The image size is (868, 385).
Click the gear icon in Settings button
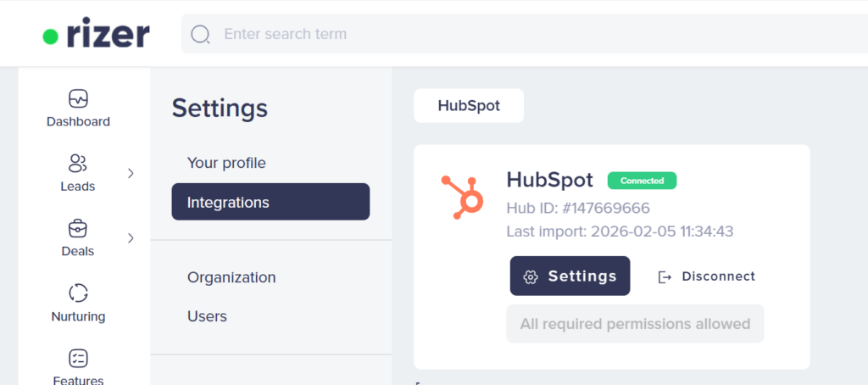coord(531,276)
